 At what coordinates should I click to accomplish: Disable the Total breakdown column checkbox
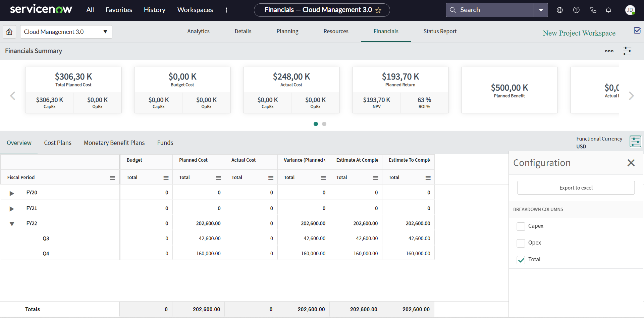[x=521, y=260]
